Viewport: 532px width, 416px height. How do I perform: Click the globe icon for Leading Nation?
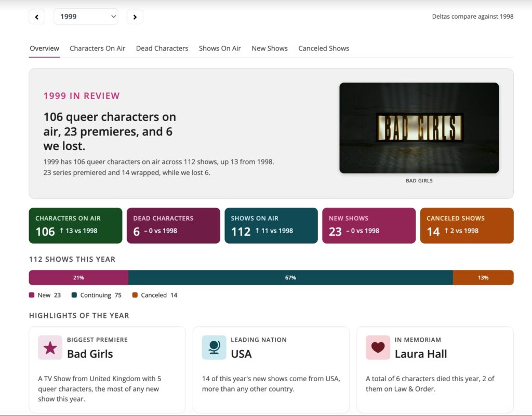tap(214, 347)
